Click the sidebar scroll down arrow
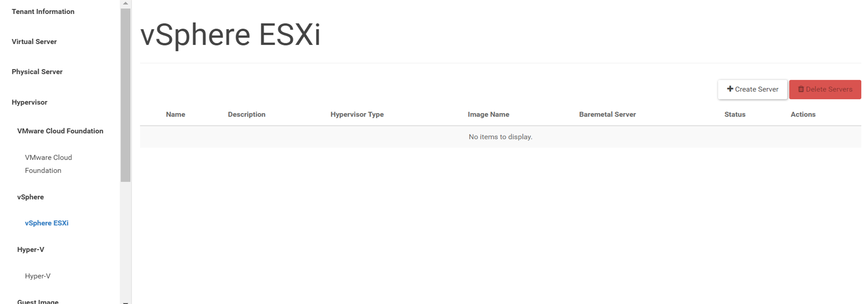The image size is (868, 304). 125,302
